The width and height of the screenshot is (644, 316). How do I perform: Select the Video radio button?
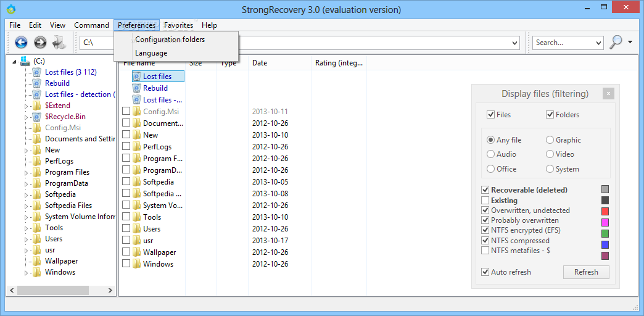(x=550, y=154)
